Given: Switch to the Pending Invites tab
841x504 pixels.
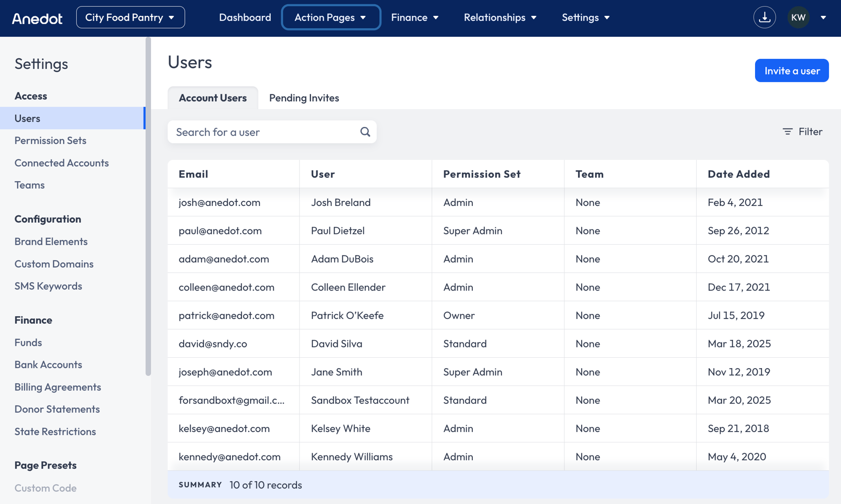Looking at the screenshot, I should point(304,98).
